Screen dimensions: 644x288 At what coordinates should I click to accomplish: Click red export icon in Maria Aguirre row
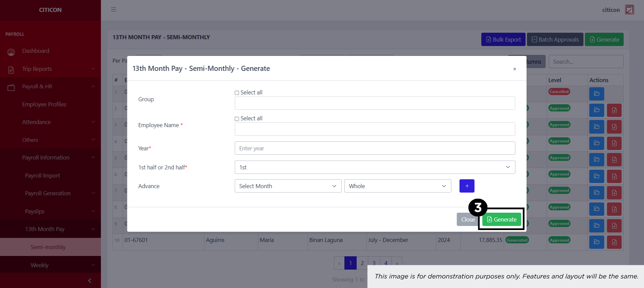pos(614,242)
